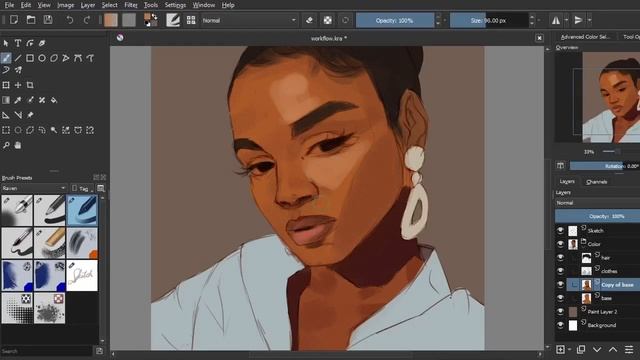Move the layer up with arrow icon
This screenshot has height=360, width=640.
(613, 350)
